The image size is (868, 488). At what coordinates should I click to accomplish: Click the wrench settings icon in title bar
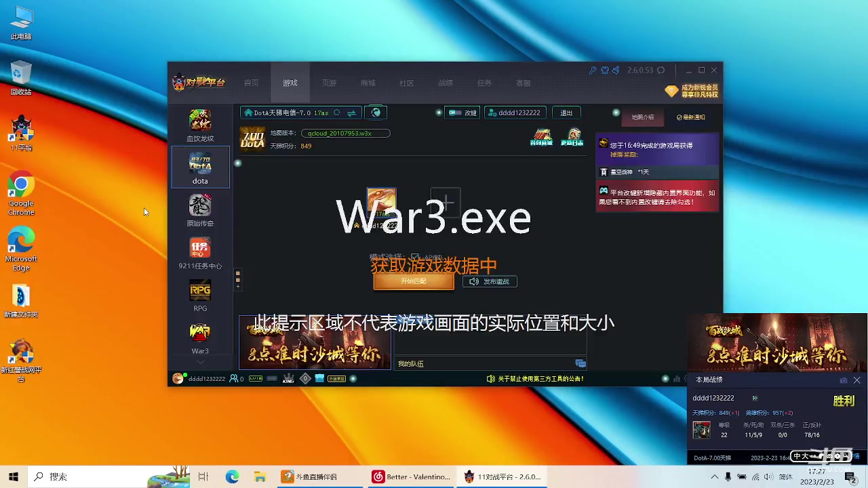tap(593, 70)
